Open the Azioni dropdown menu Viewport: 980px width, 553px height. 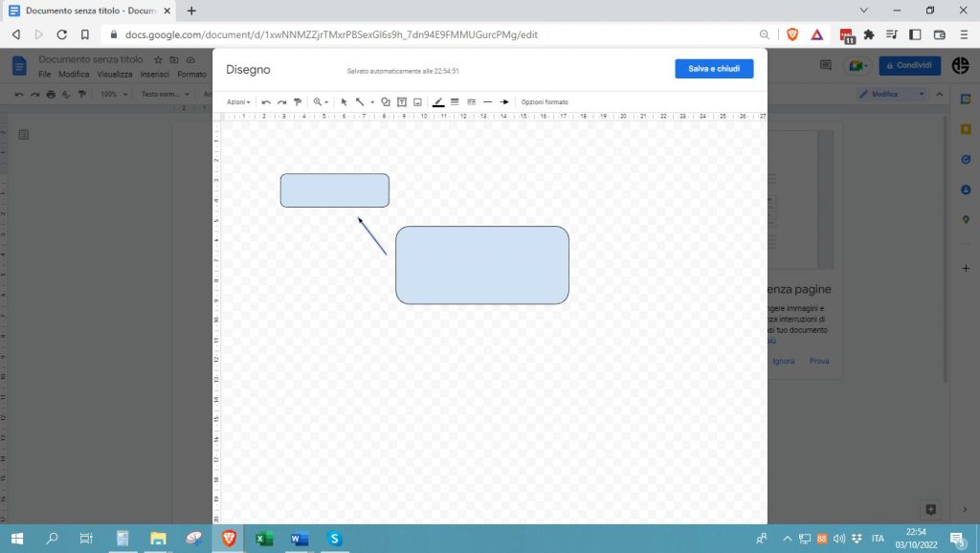(235, 101)
